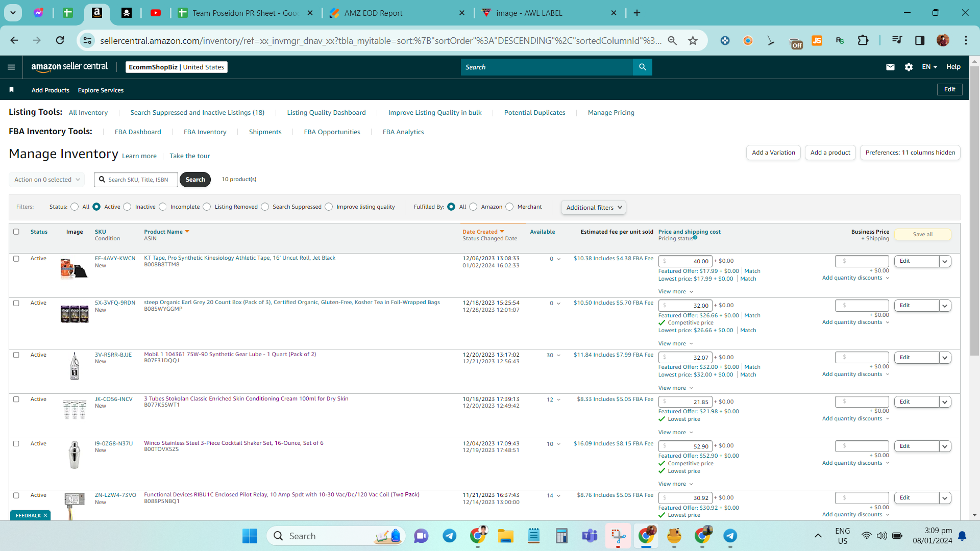Check the Mobil 1 Gear Lube row checkbox
The height and width of the screenshot is (551, 980).
click(x=16, y=355)
